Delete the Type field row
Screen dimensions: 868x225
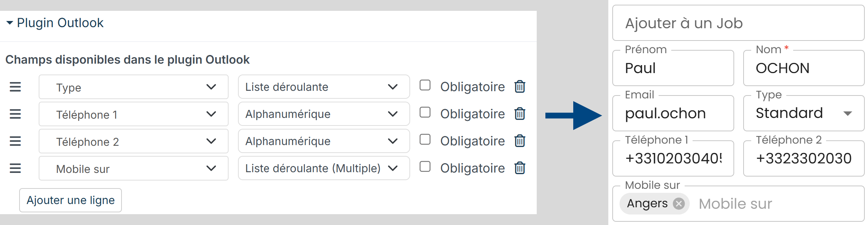pos(520,87)
